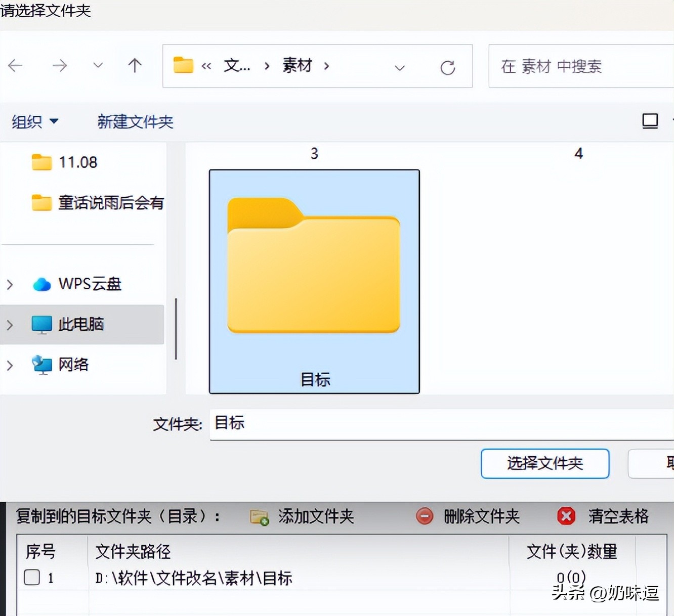The image size is (674, 616).
Task: Confirm with 选择文件夹 button
Action: pyautogui.click(x=545, y=463)
